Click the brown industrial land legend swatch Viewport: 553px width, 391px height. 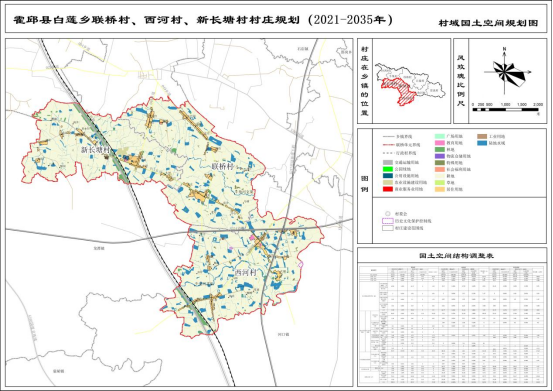pos(482,136)
